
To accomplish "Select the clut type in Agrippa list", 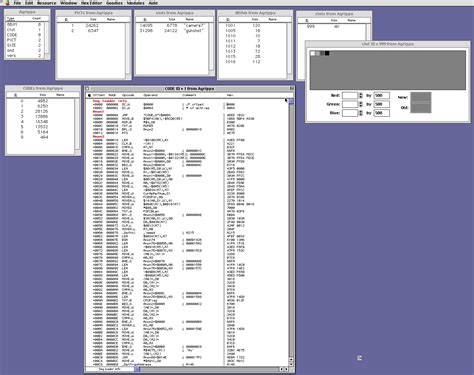I will 24,30.
